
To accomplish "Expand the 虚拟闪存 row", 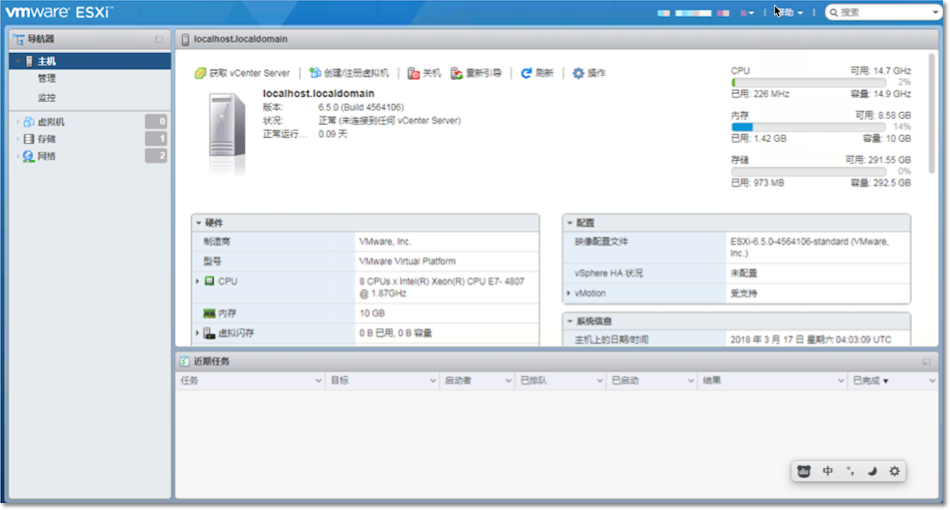I will [198, 333].
